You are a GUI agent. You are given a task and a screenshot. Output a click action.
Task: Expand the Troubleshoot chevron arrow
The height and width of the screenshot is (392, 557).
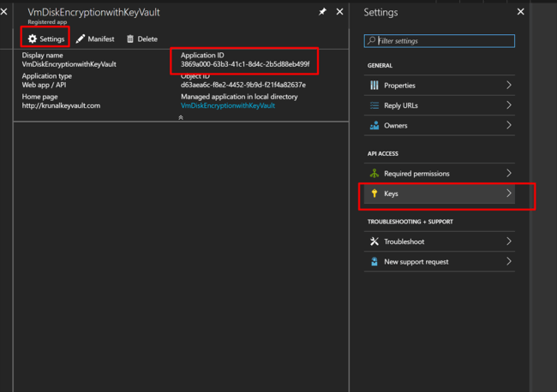[509, 242]
